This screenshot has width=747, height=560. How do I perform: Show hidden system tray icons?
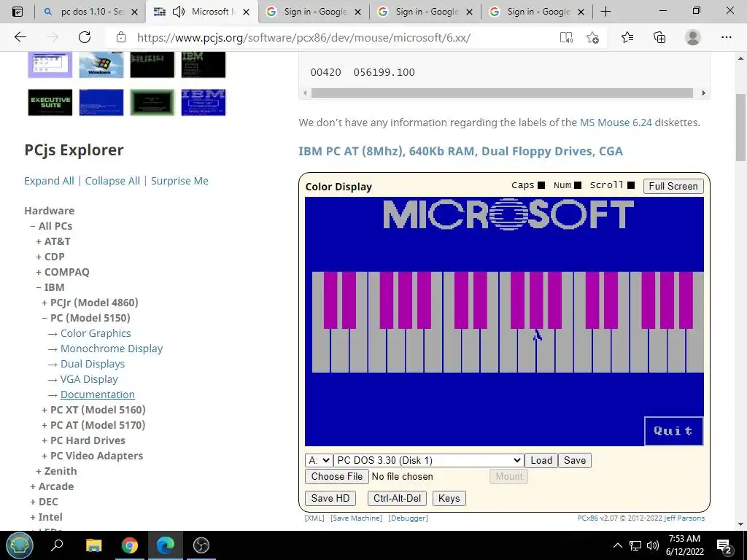(x=617, y=545)
